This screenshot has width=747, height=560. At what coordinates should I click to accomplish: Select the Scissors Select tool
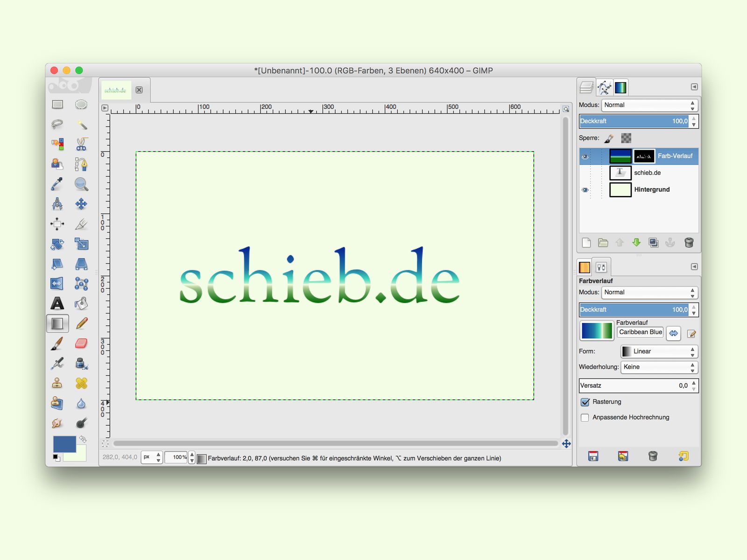tap(81, 144)
